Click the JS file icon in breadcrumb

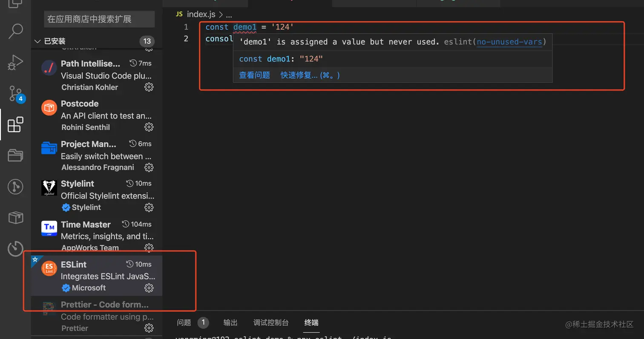click(x=180, y=14)
